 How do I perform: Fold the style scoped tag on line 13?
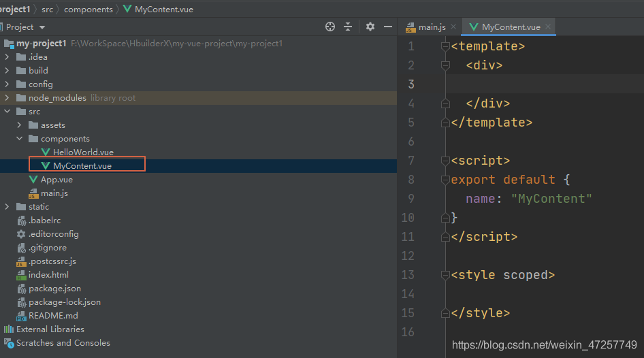point(445,275)
